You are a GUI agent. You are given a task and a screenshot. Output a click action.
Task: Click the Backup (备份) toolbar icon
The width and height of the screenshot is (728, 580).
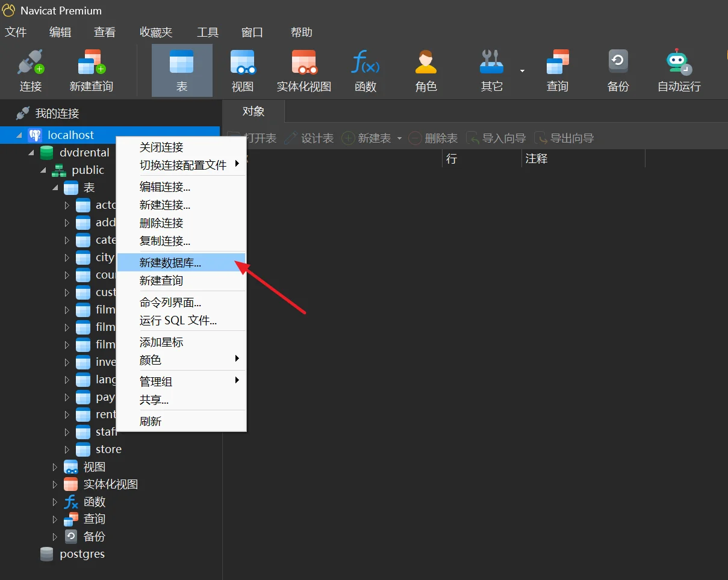click(618, 63)
